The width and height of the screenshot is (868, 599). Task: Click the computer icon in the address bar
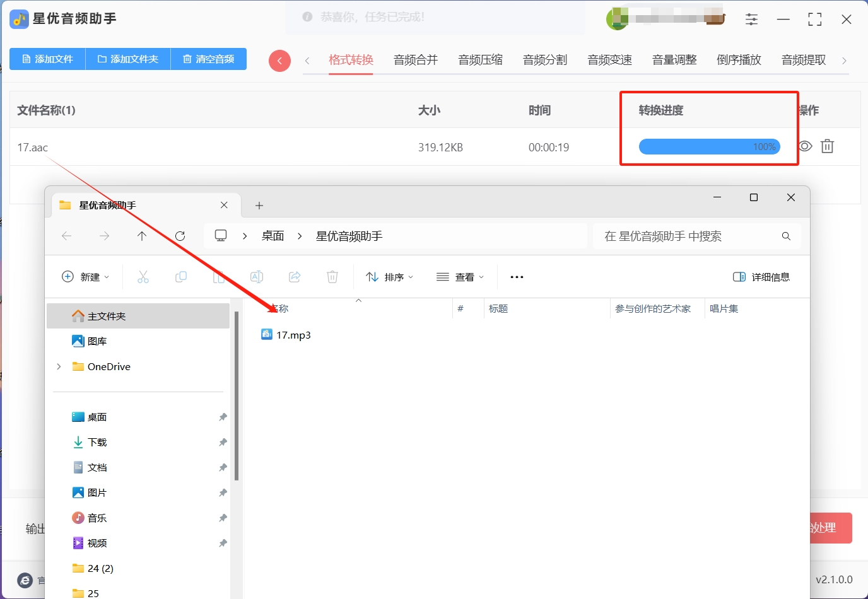coord(221,236)
